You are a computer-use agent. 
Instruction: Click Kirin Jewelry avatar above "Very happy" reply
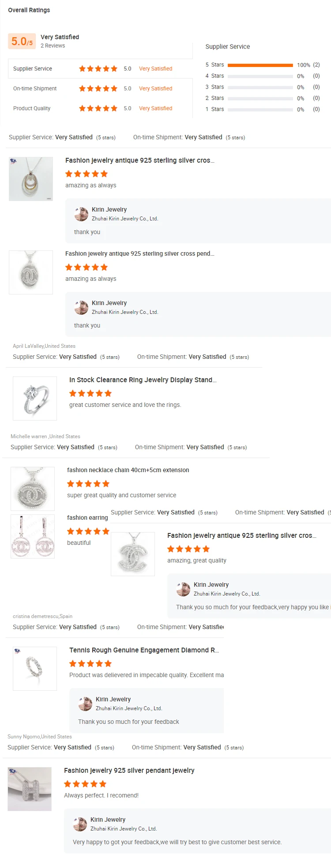tap(80, 824)
